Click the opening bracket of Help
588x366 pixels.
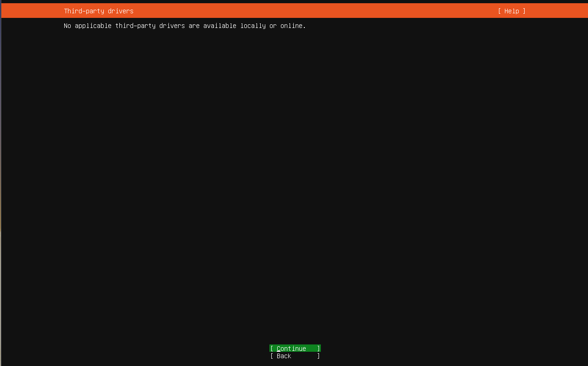[x=499, y=11]
